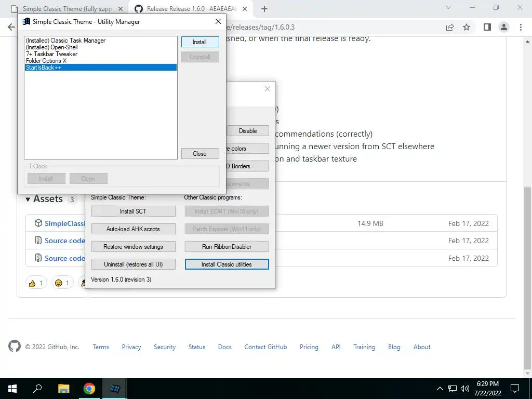Click Simple Classic Theme taskbar icon
This screenshot has height=399, width=532.
115,389
